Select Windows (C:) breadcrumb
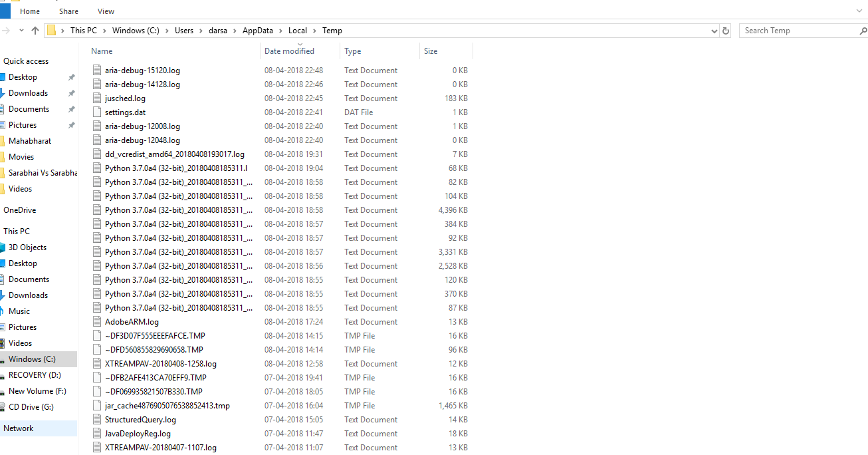 pos(136,31)
